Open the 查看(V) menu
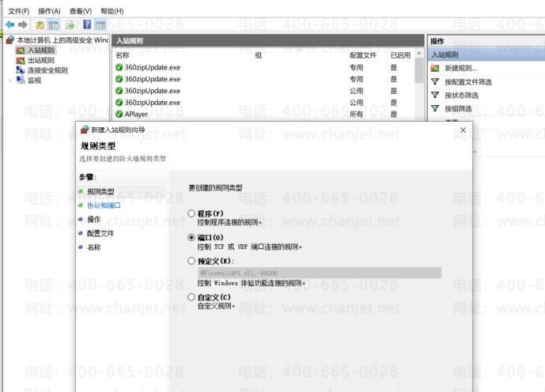This screenshot has height=392, width=545. 81,11
